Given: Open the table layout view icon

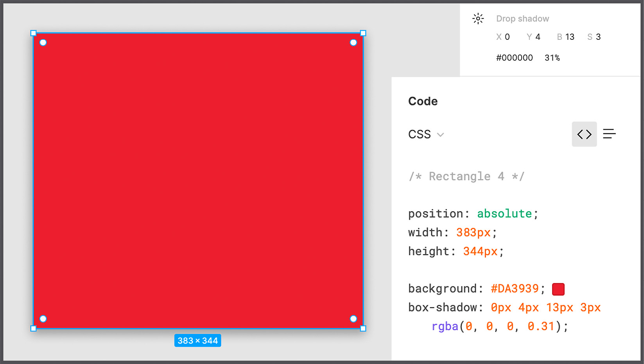Looking at the screenshot, I should (609, 134).
